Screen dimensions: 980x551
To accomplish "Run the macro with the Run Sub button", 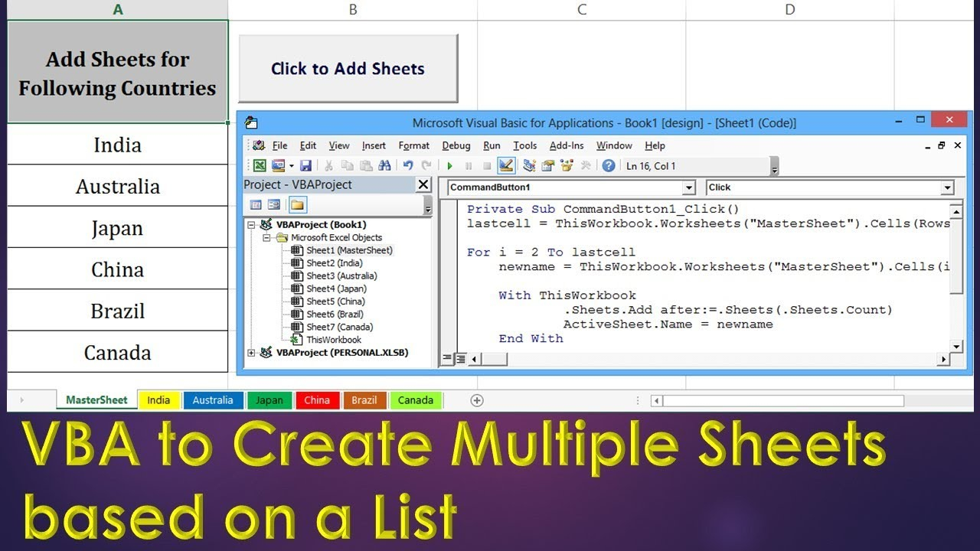I will [449, 165].
